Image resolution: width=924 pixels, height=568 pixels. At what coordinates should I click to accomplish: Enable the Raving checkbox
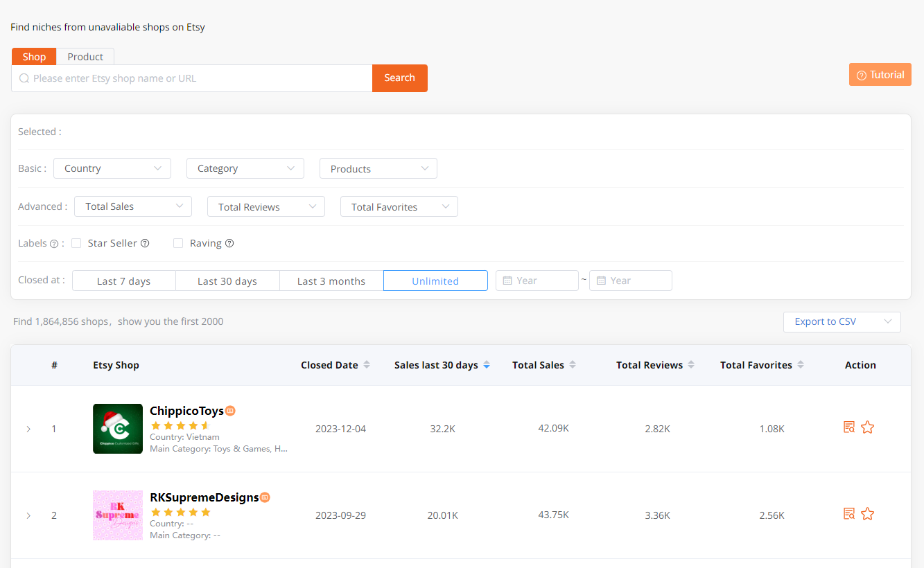point(177,243)
